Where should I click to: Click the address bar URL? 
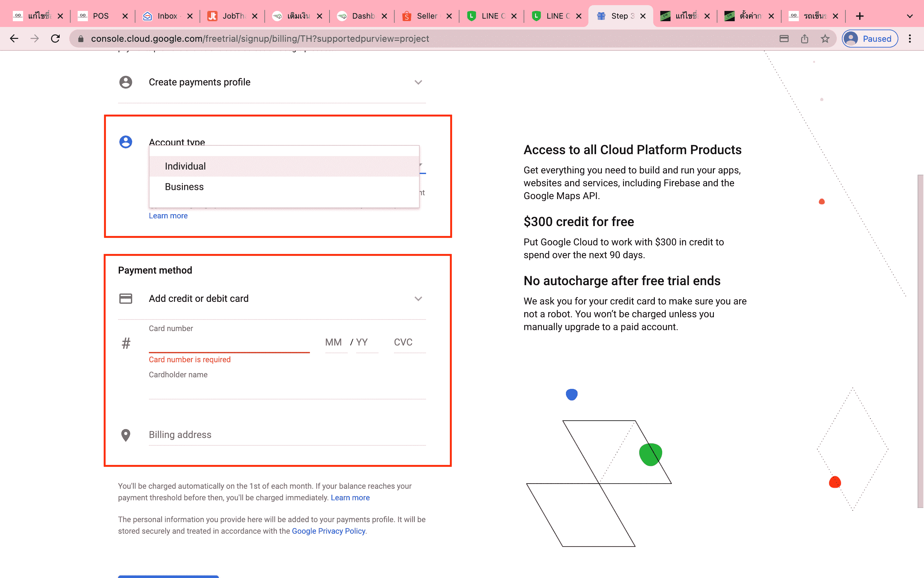coord(260,39)
